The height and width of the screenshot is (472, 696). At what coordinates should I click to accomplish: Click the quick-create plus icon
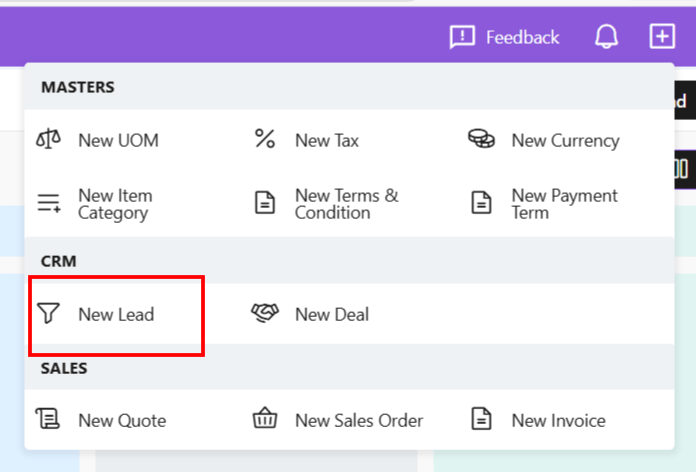point(662,37)
